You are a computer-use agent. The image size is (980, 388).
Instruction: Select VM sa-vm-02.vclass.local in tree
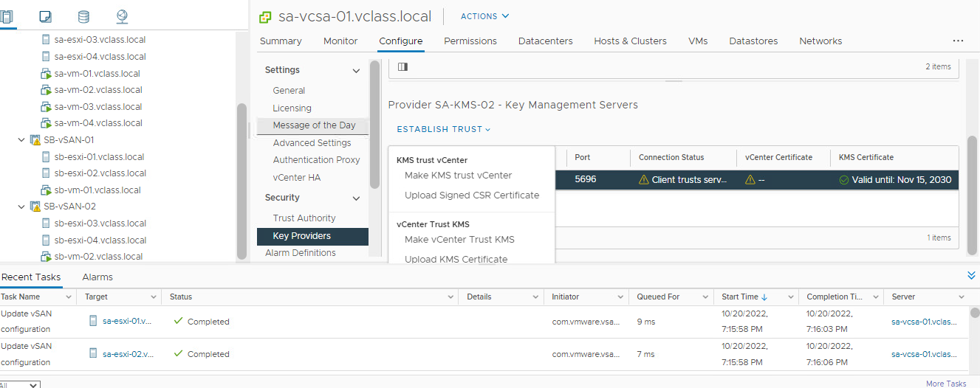click(x=98, y=90)
